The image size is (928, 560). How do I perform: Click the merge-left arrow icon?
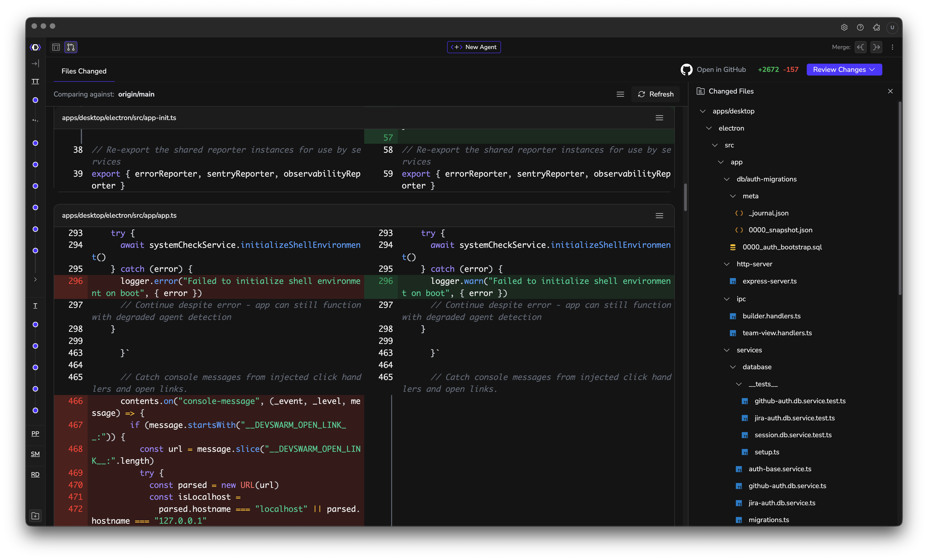coord(861,47)
